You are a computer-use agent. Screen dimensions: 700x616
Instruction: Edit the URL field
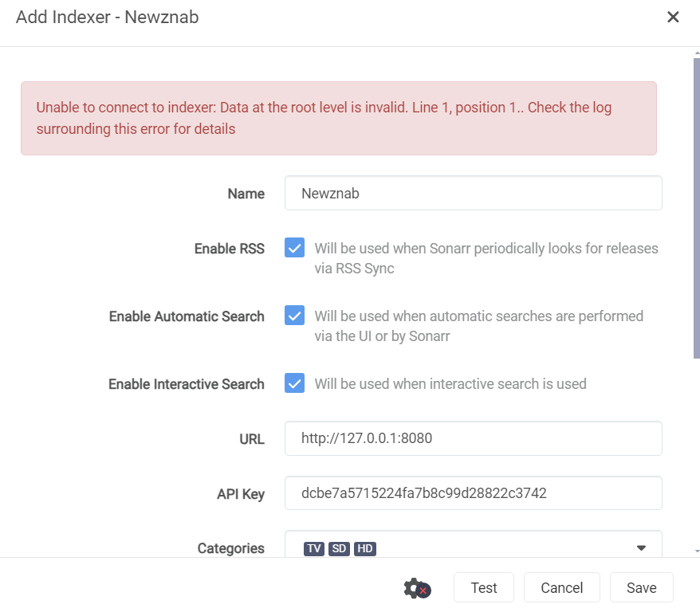(474, 438)
